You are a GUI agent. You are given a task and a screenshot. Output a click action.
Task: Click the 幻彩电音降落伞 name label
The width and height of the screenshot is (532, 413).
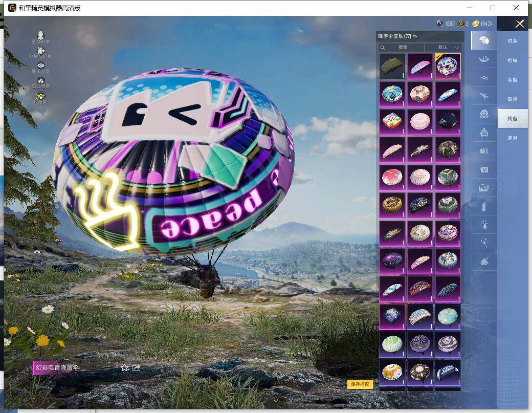(57, 367)
